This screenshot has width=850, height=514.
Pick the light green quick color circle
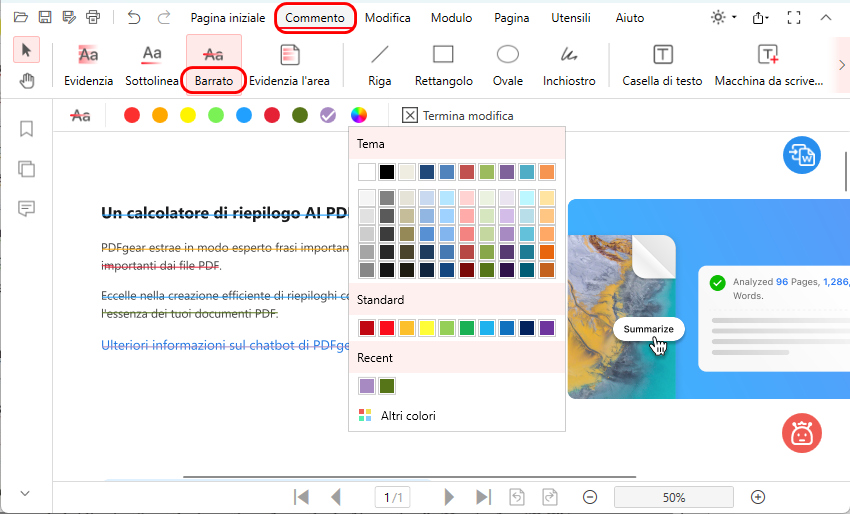click(x=216, y=115)
